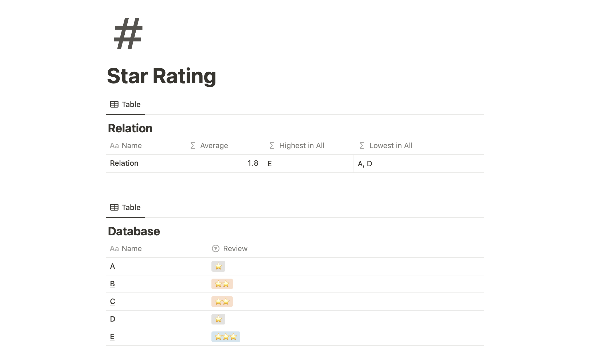Click the 'A, D' Lowest in All cell
The width and height of the screenshot is (590, 364).
[x=365, y=164]
